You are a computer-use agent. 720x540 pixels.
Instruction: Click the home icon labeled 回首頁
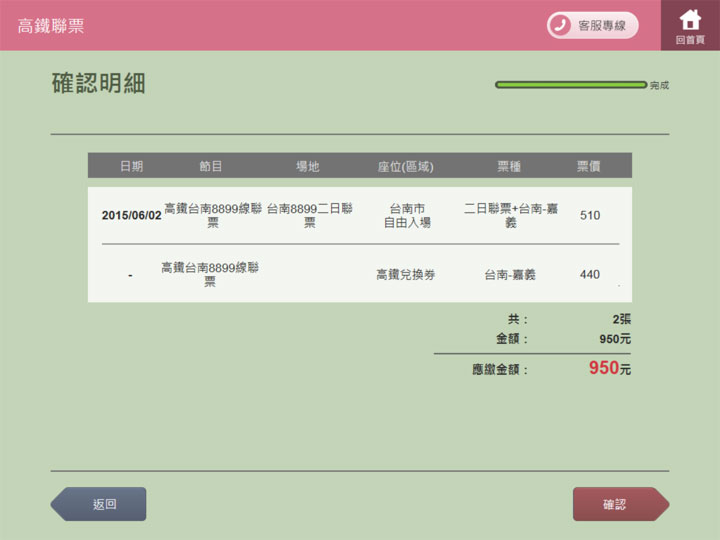pos(690,24)
